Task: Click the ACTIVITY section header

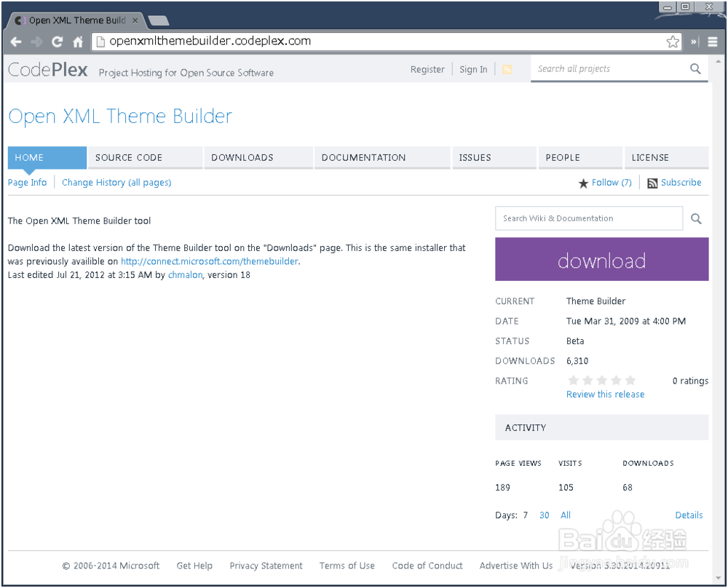Action: (602, 427)
